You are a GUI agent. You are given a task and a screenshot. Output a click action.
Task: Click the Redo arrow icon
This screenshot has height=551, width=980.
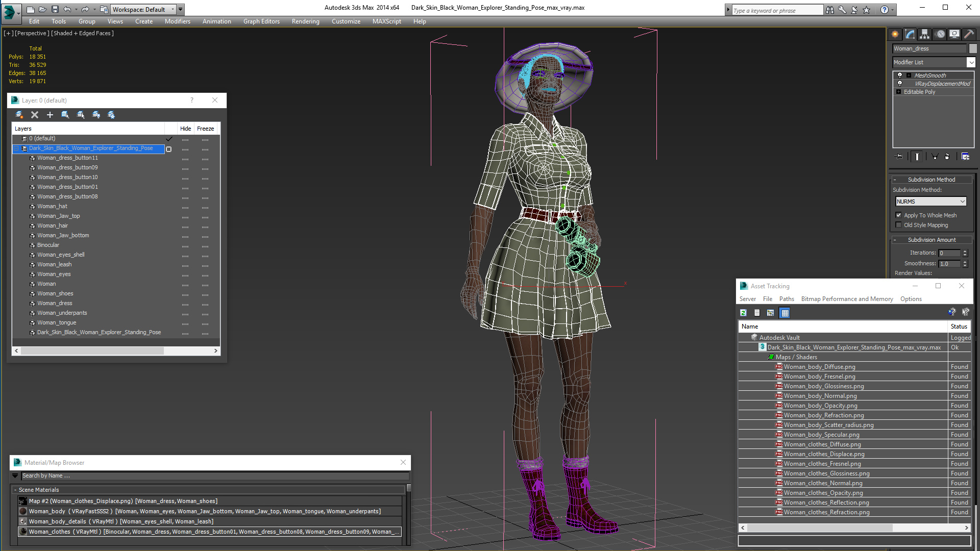[x=85, y=9]
